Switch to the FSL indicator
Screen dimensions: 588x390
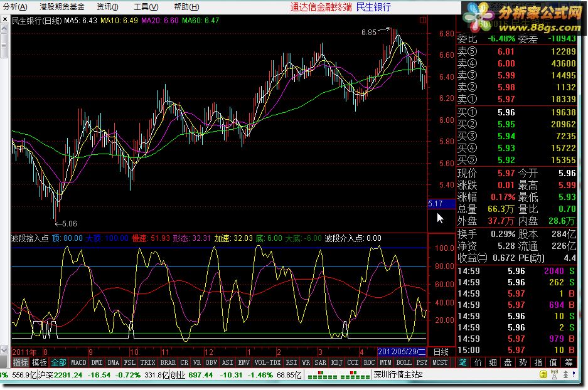pos(129,362)
